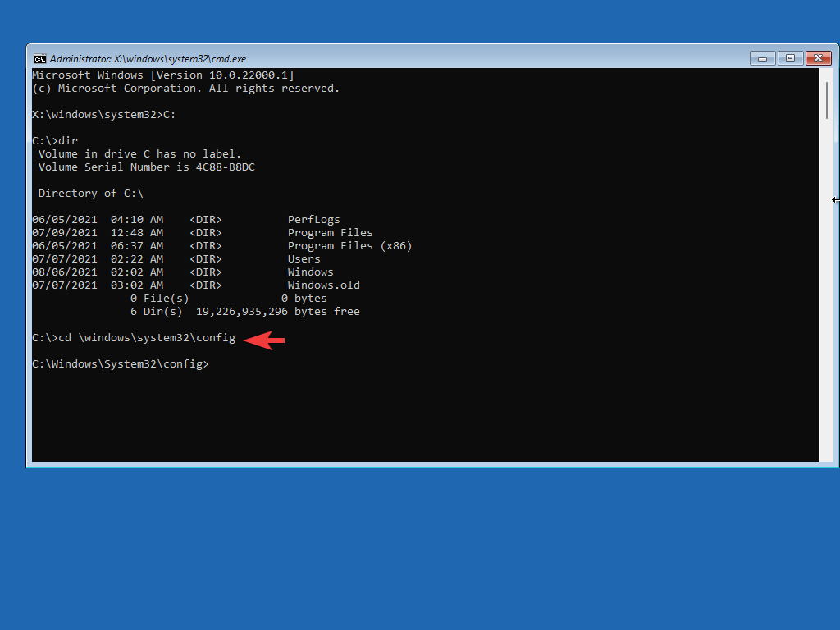Click the vertical scrollbar thumb

coord(828,100)
